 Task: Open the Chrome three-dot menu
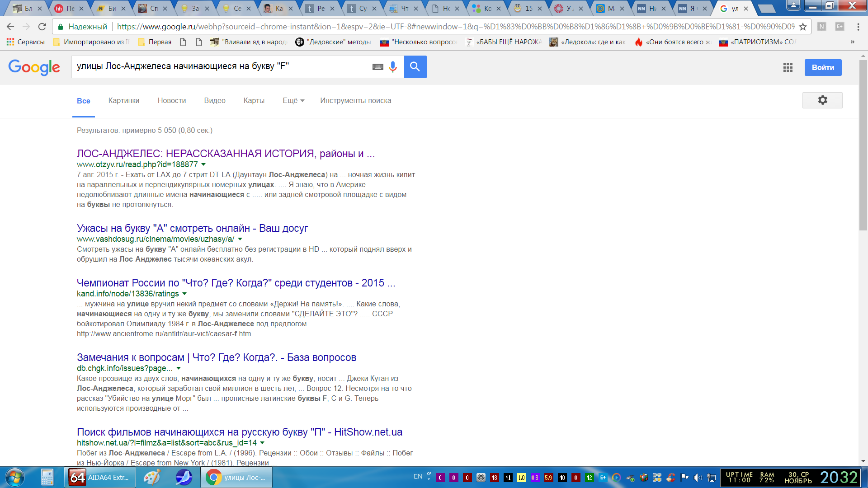[x=858, y=27]
